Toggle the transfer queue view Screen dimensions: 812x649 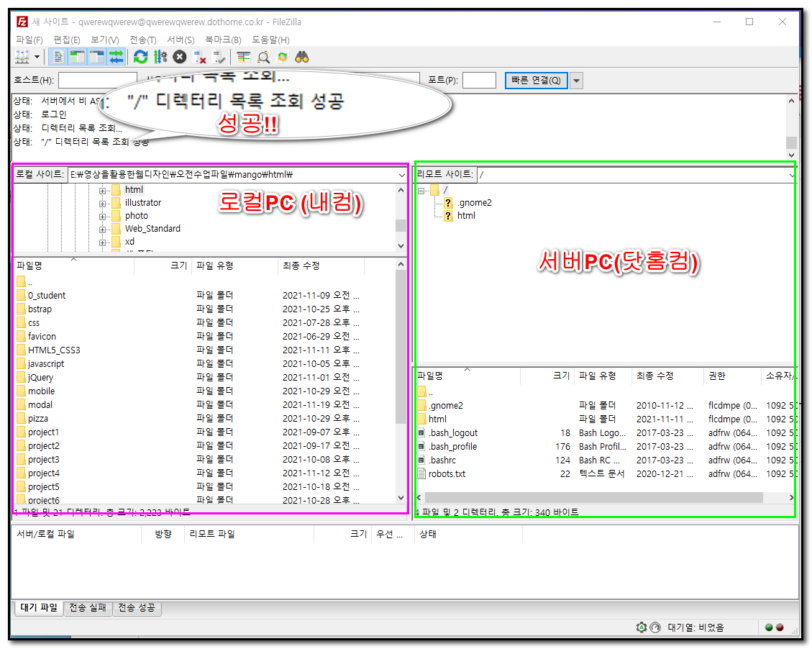click(x=116, y=57)
